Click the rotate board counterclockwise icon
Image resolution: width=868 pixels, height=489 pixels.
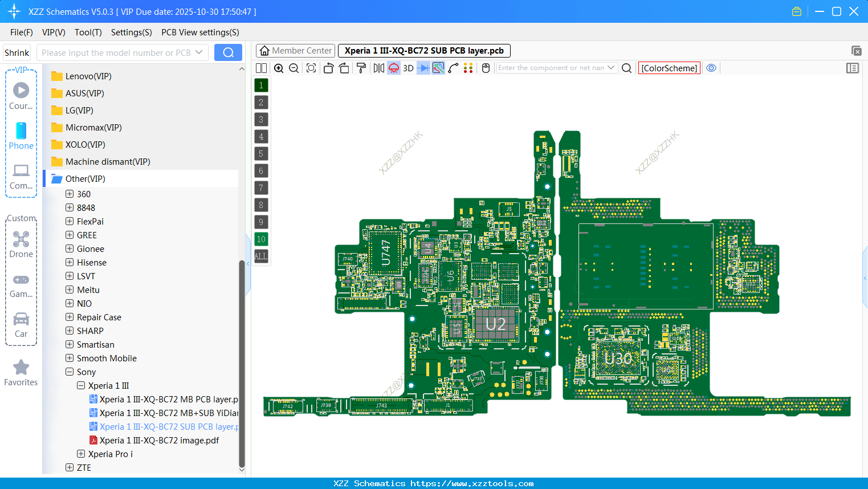pyautogui.click(x=328, y=68)
